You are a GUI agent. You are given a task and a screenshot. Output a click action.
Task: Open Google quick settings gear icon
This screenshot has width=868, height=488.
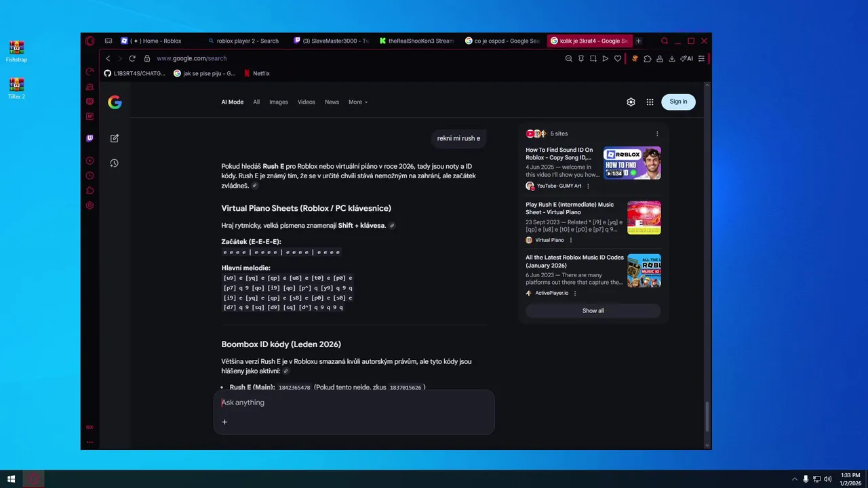click(x=631, y=102)
